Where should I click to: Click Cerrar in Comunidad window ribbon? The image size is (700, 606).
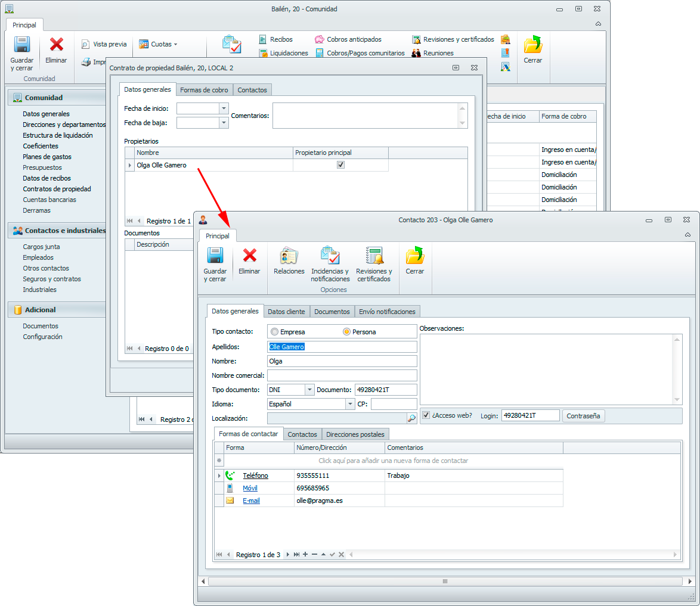532,50
